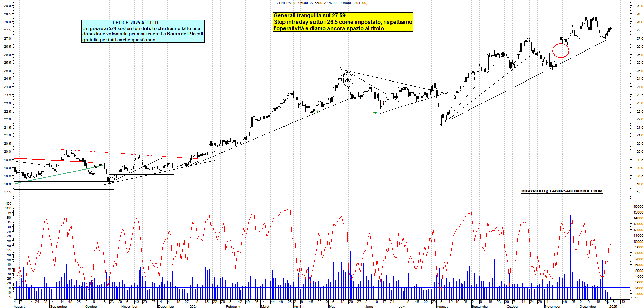
Task: Select the '10000' volume axis value
Action: (x=638, y=241)
